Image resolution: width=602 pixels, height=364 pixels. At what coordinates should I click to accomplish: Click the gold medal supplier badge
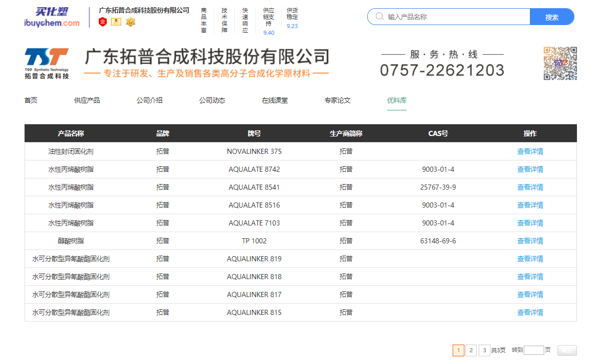130,22
